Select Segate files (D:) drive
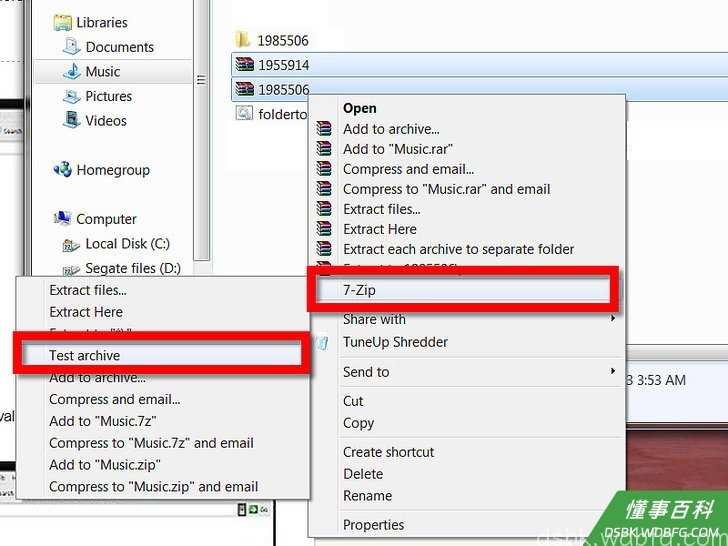728x546 pixels. pyautogui.click(x=133, y=268)
